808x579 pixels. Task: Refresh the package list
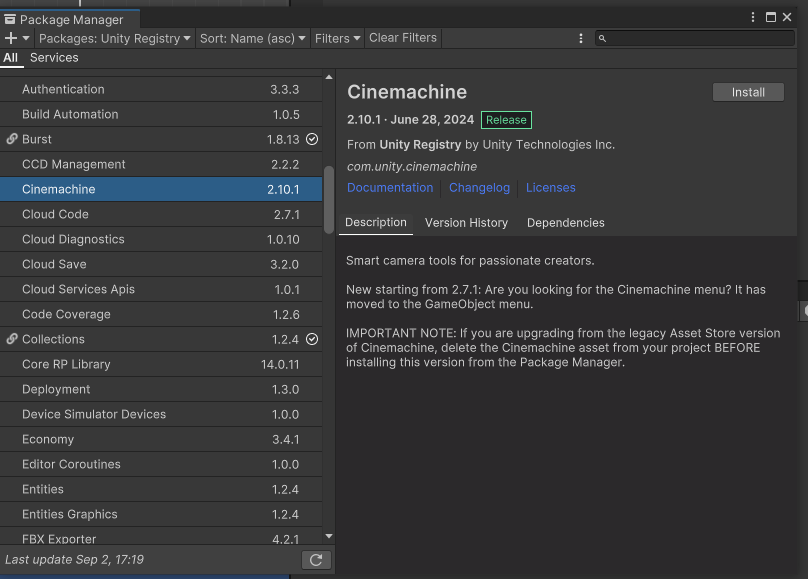coord(316,560)
